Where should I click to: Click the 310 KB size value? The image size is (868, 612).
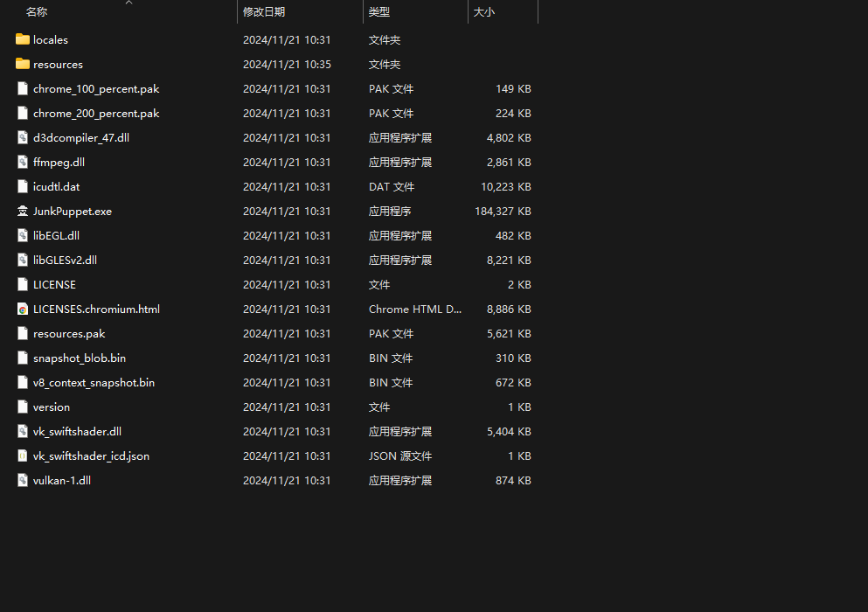point(513,358)
